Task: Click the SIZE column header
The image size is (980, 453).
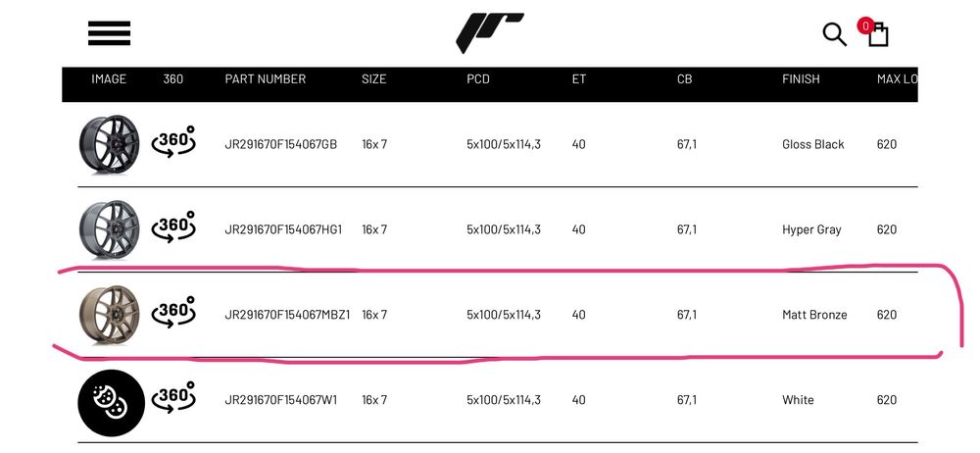Action: point(373,79)
